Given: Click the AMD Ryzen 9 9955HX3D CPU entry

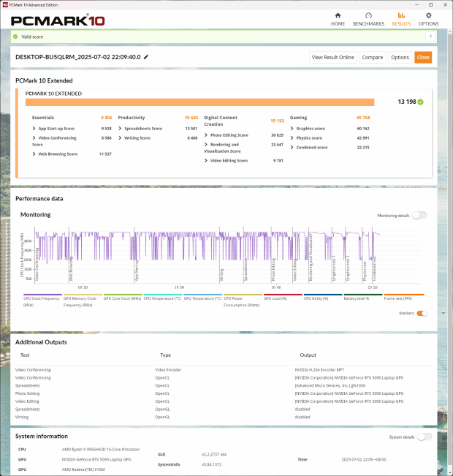Looking at the screenshot, I should (x=101, y=449).
